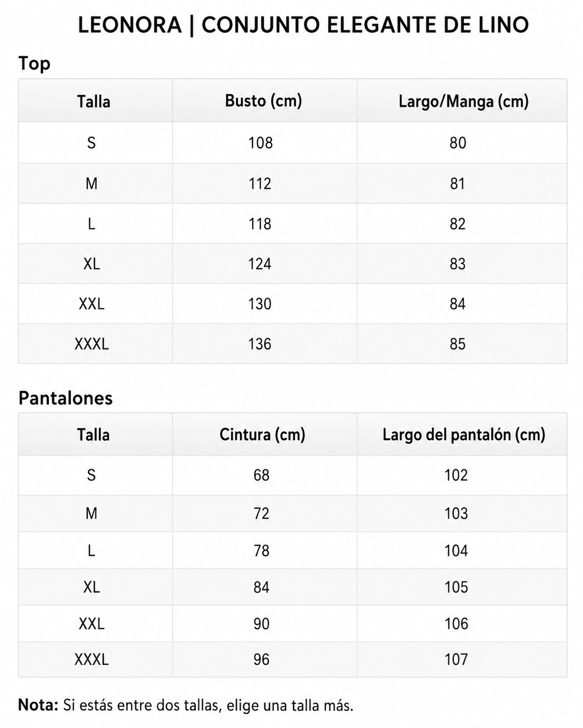Image resolution: width=583 pixels, height=728 pixels.
Task: Click the Leonora conjunto elegante de lino title
Action: 303,25
